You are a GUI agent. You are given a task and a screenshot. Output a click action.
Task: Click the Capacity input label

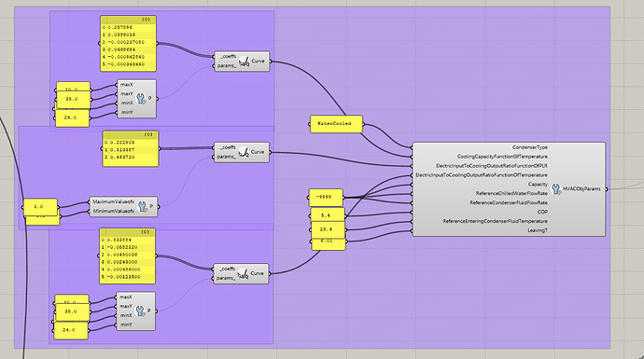pyautogui.click(x=538, y=185)
